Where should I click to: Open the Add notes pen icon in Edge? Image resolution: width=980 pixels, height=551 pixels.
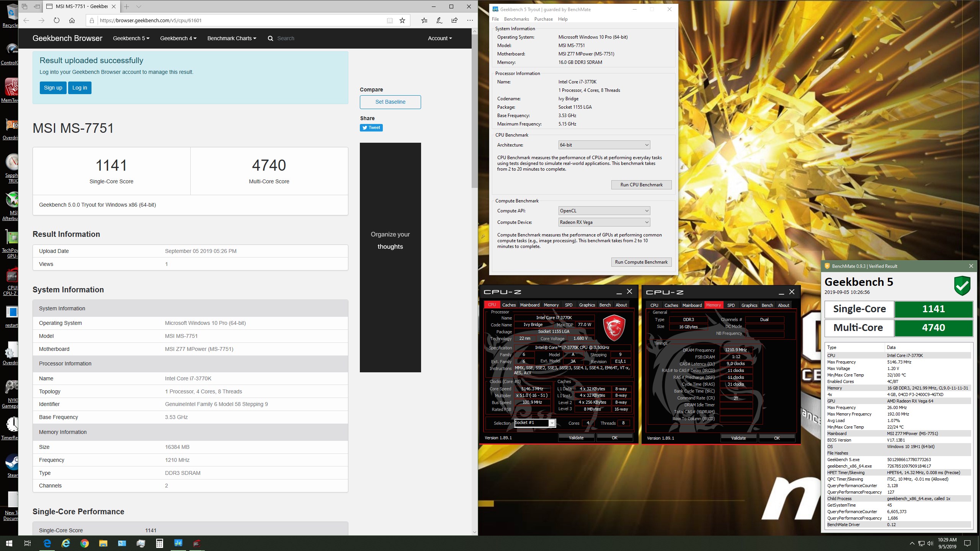click(439, 21)
